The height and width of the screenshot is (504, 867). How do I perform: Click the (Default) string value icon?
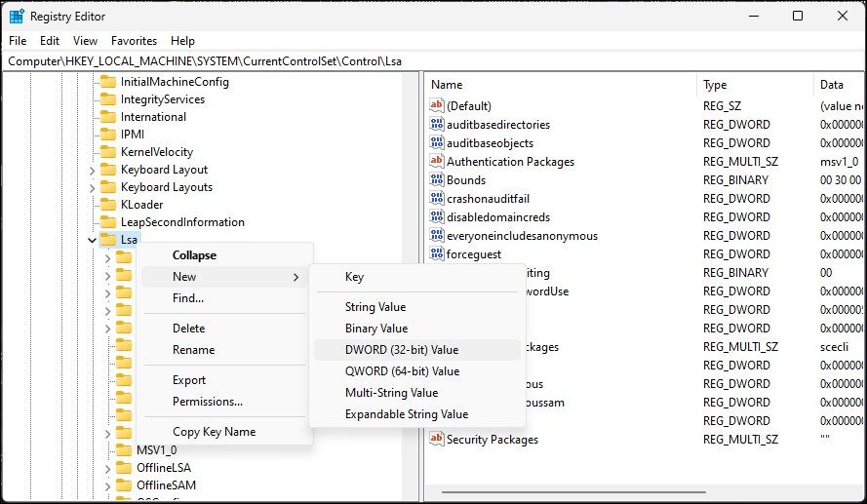(x=437, y=105)
